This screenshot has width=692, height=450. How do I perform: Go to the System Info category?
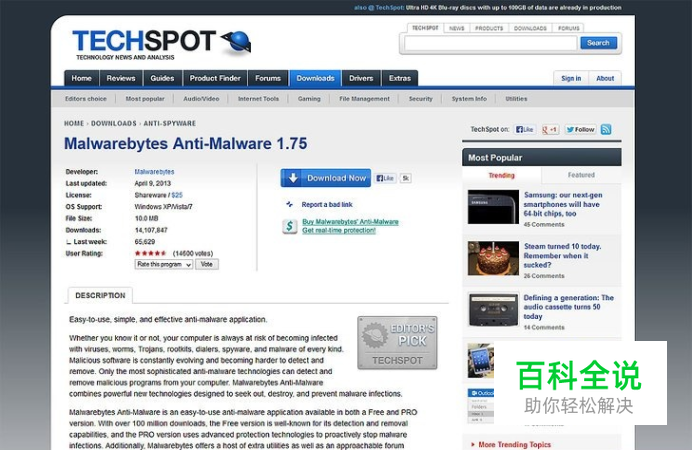pos(469,99)
